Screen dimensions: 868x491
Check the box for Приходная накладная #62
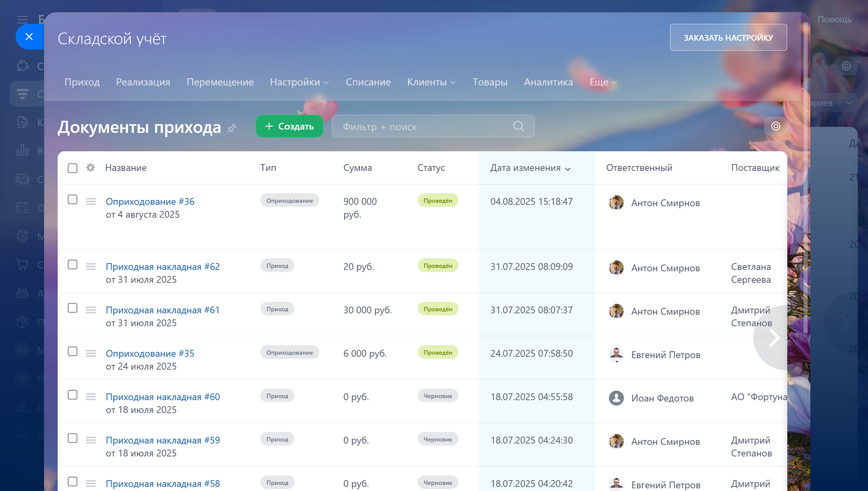(x=72, y=264)
